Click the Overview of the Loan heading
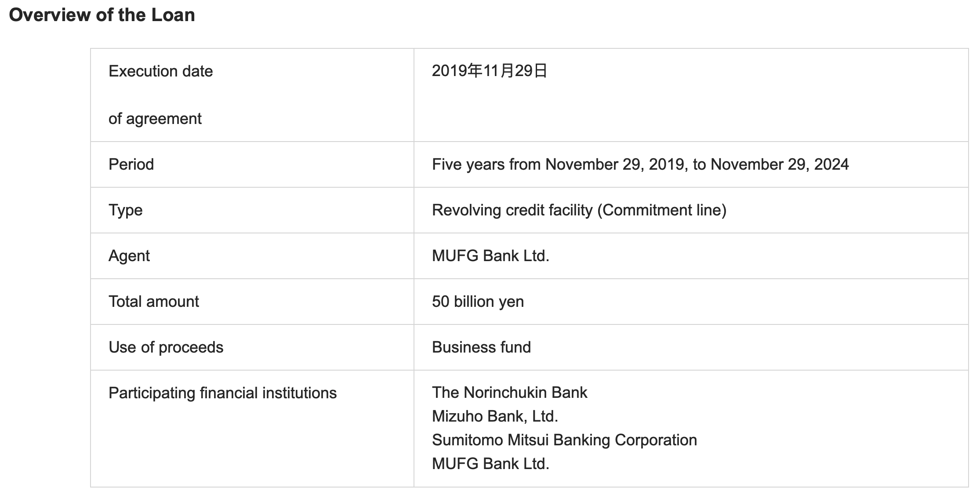The width and height of the screenshot is (980, 495). pos(102,15)
